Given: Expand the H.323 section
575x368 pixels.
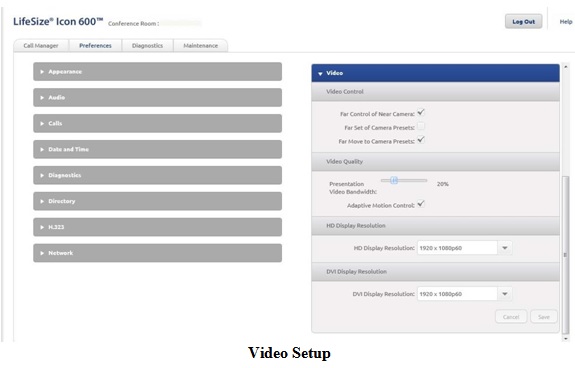Looking at the screenshot, I should [157, 227].
